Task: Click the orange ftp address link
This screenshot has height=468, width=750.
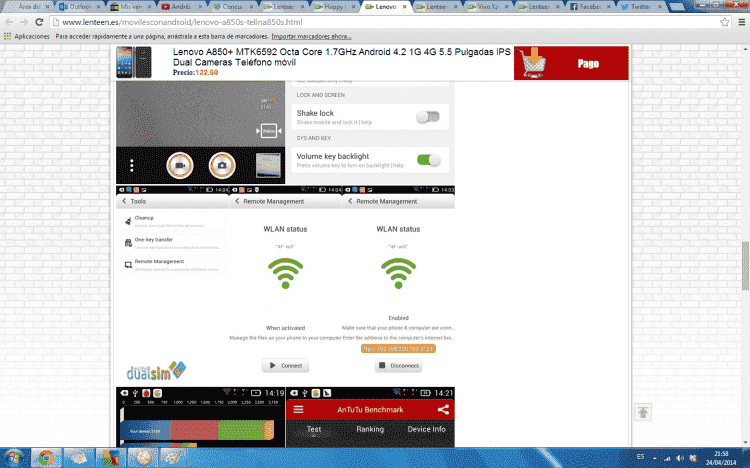Action: (398, 349)
